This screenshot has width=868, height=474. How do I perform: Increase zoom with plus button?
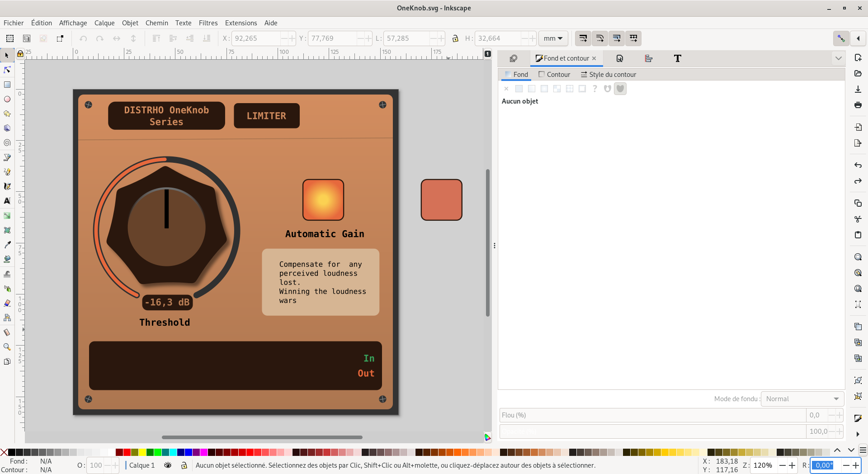point(792,465)
